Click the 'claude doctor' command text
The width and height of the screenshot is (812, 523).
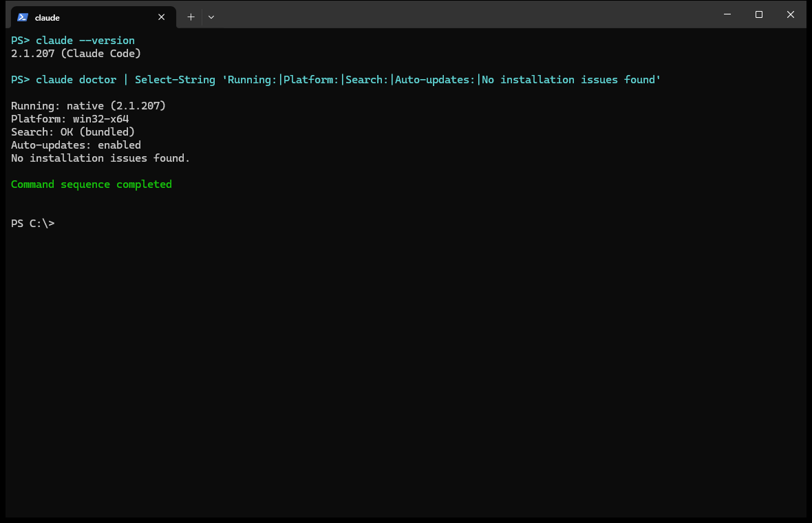tap(76, 80)
